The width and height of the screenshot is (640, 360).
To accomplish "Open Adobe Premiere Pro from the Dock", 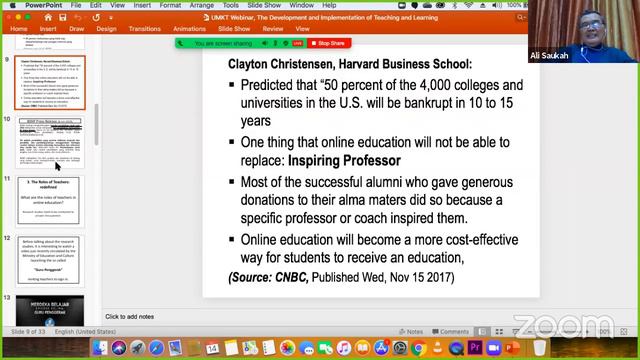I will click(475, 348).
